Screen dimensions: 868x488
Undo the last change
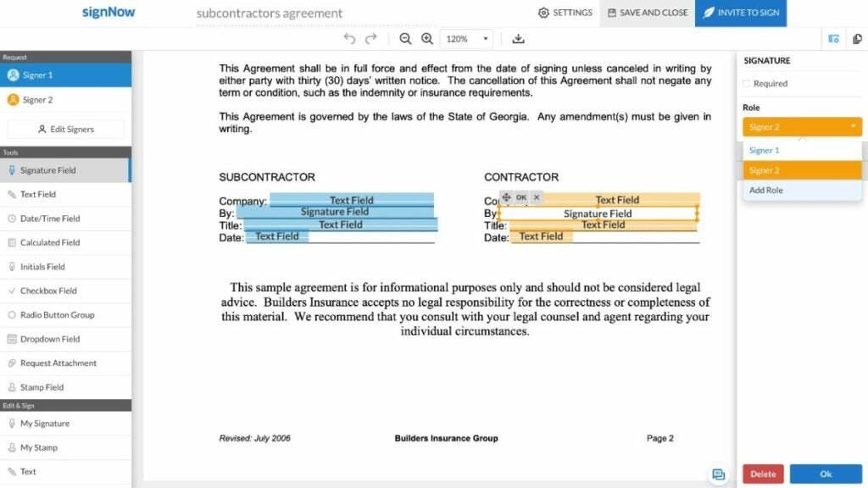(x=348, y=38)
